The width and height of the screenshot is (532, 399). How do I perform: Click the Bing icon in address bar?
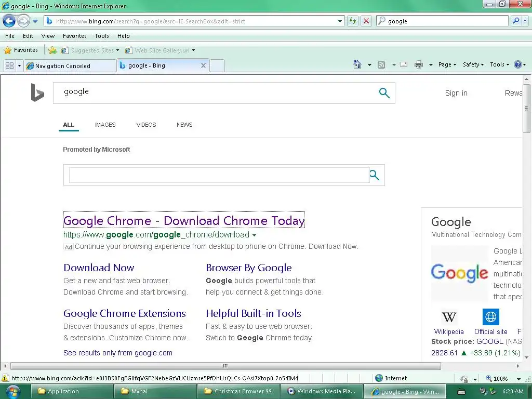(49, 21)
